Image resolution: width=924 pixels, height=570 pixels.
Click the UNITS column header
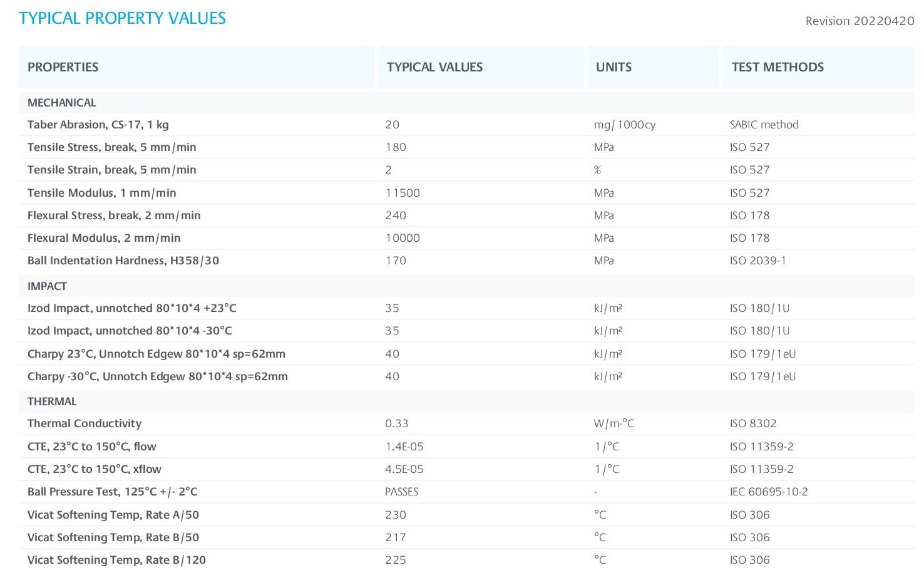tap(613, 67)
